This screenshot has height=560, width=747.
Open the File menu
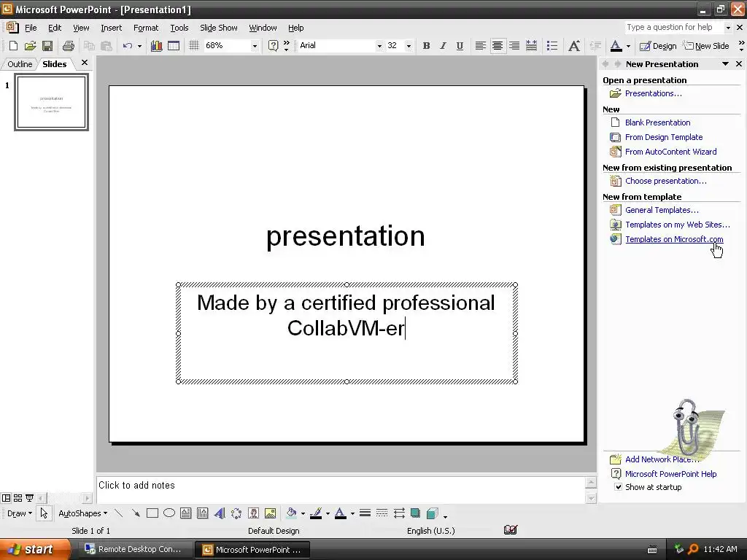pos(31,28)
